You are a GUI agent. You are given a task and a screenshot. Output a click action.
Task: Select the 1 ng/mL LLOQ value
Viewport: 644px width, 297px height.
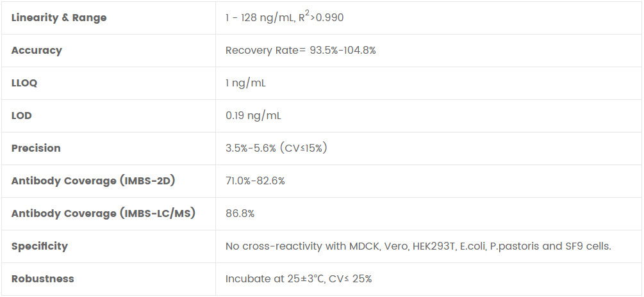[x=245, y=83]
